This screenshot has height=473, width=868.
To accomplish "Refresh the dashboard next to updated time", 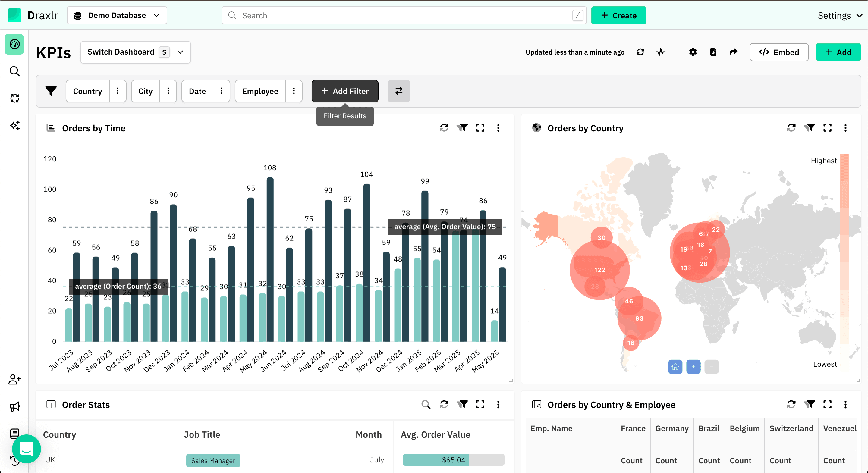I will [x=640, y=52].
